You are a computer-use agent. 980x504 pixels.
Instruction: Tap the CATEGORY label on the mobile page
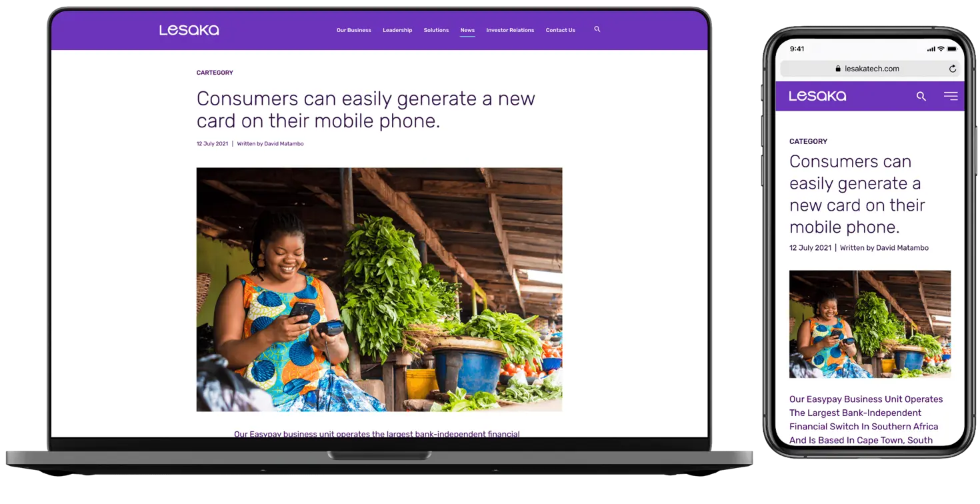tap(808, 141)
